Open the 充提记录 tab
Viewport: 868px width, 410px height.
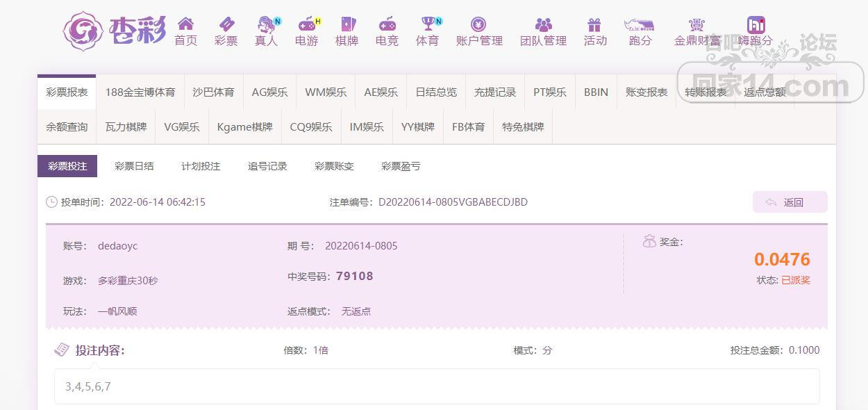click(x=495, y=92)
